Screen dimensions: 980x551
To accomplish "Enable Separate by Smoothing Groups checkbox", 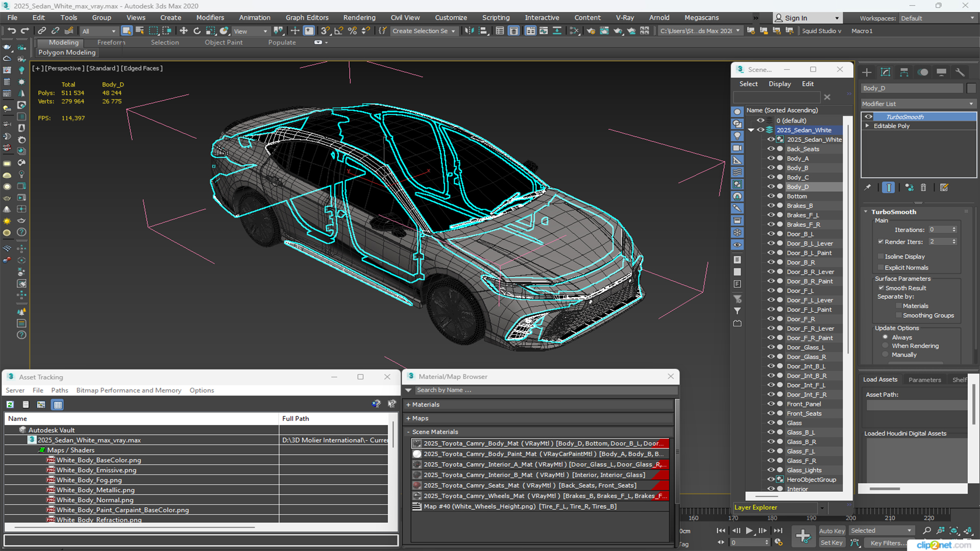I will click(x=899, y=316).
